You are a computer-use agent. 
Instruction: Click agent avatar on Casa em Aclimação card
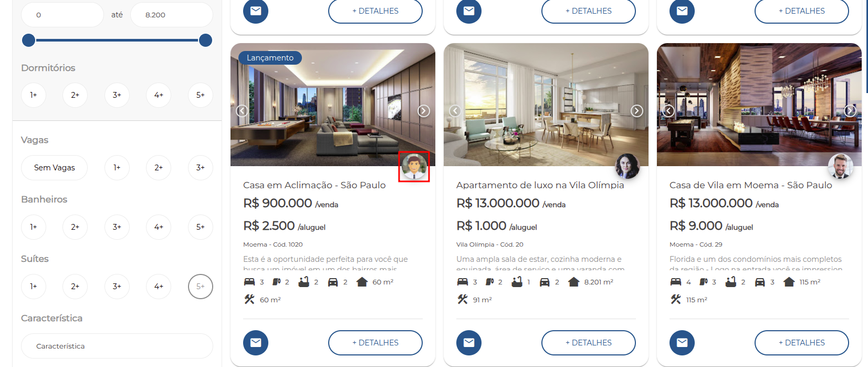click(x=414, y=167)
